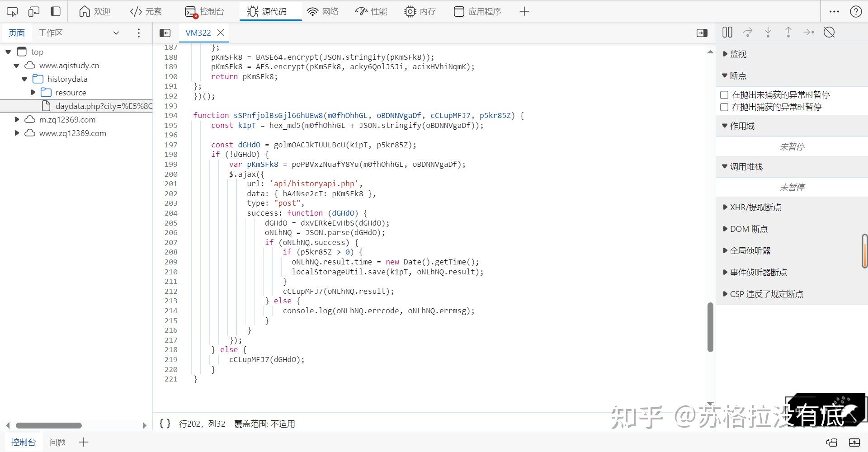This screenshot has width=868, height=452.
Task: Toggle device emulation mode
Action: 34,11
